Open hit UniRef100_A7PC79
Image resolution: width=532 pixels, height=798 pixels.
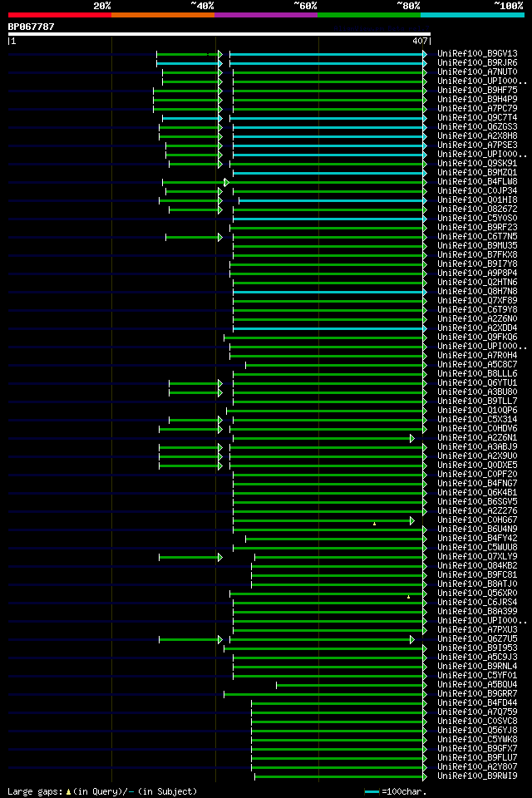(x=477, y=108)
